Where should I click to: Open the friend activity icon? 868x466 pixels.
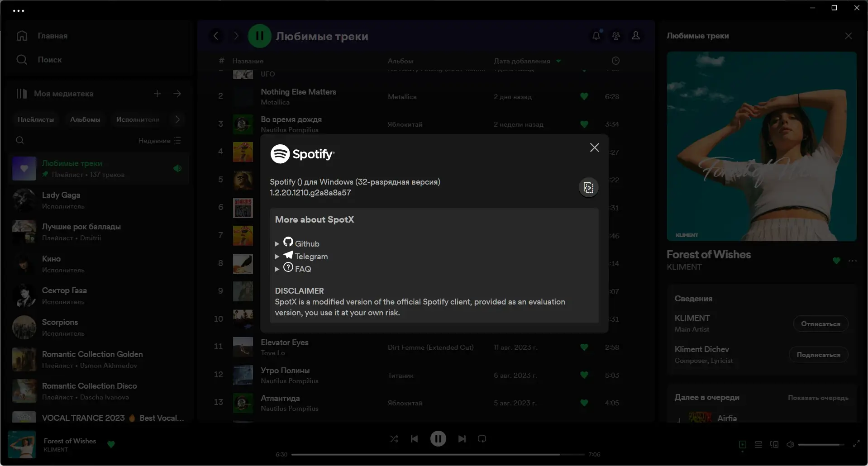click(x=616, y=36)
